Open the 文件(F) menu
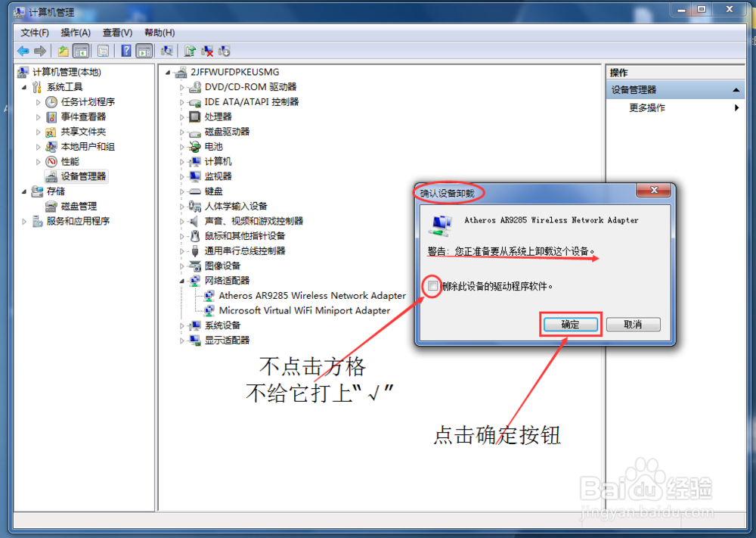Screen dimensions: 756x538 tap(35, 33)
